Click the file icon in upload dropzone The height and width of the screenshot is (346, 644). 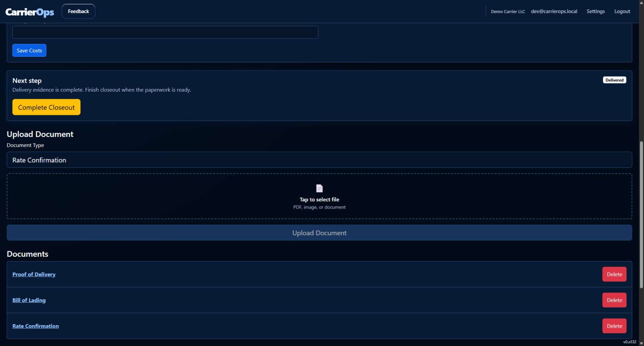(319, 188)
